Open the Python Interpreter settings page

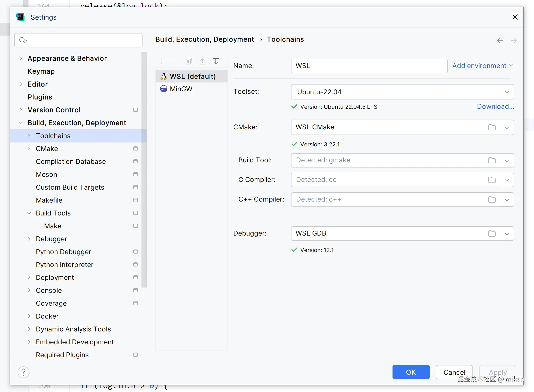coord(64,265)
